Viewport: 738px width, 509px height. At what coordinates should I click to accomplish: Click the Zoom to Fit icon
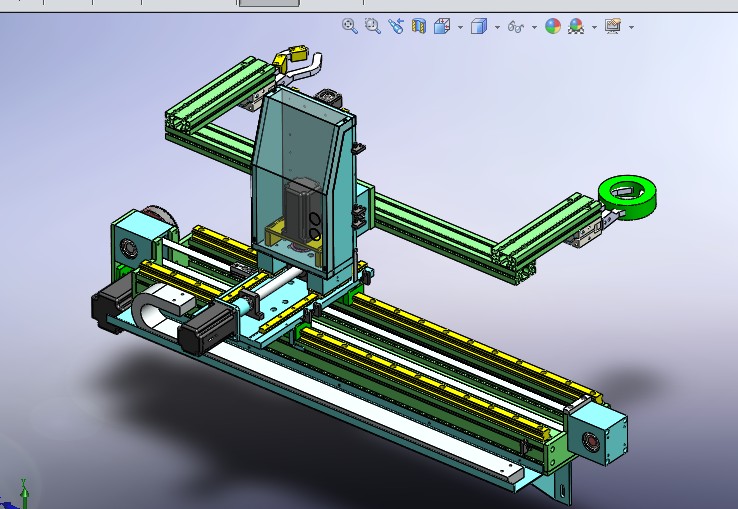(x=350, y=26)
